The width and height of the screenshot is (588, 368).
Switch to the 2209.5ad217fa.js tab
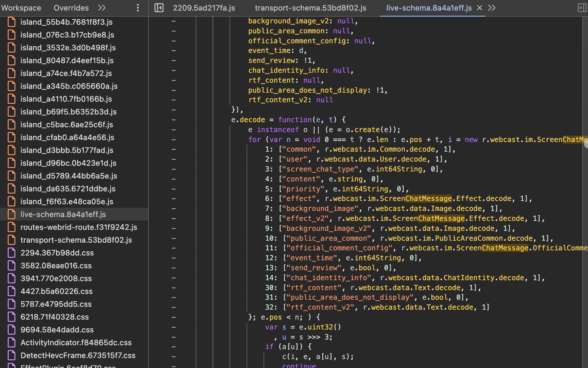[204, 8]
